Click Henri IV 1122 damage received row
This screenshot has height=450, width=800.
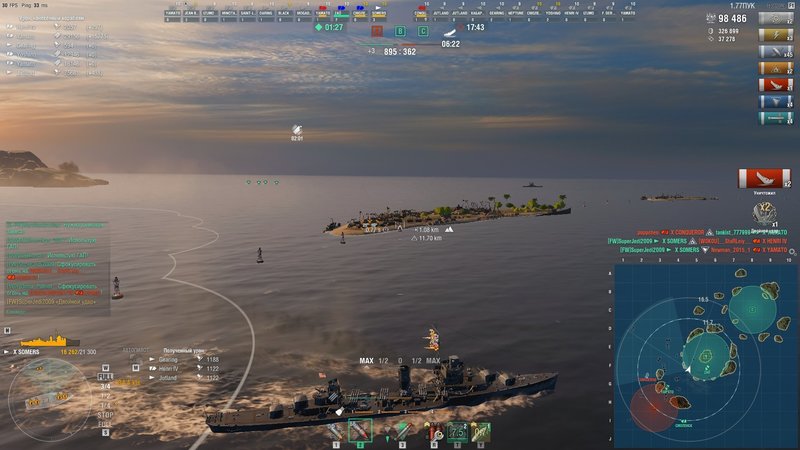point(186,369)
